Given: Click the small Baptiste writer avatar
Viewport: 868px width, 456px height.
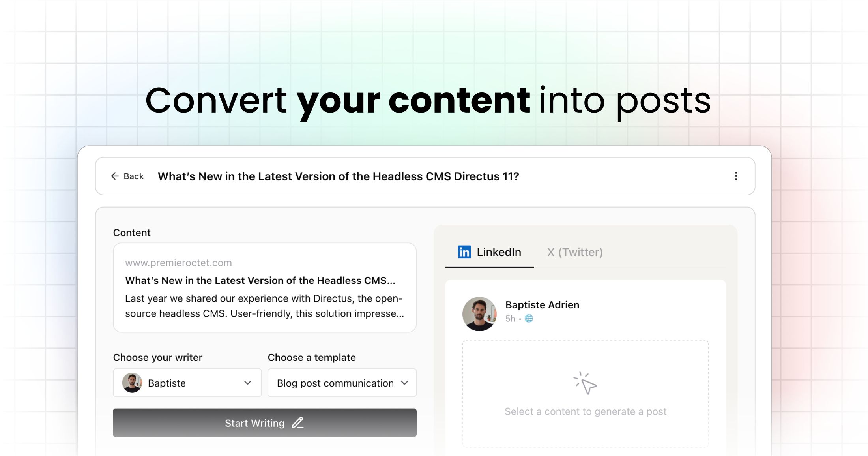Looking at the screenshot, I should [x=132, y=383].
